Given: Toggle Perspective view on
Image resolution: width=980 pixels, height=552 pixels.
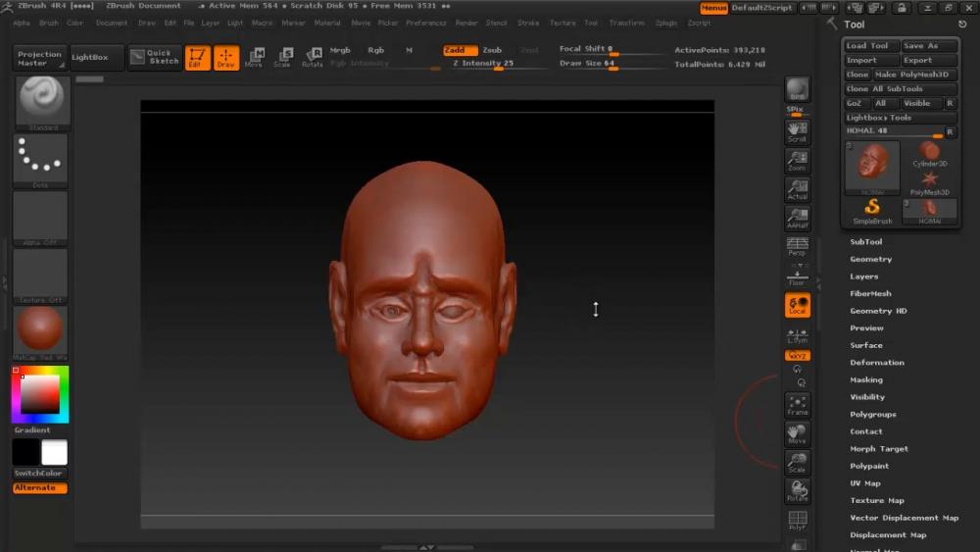Looking at the screenshot, I should (x=797, y=246).
